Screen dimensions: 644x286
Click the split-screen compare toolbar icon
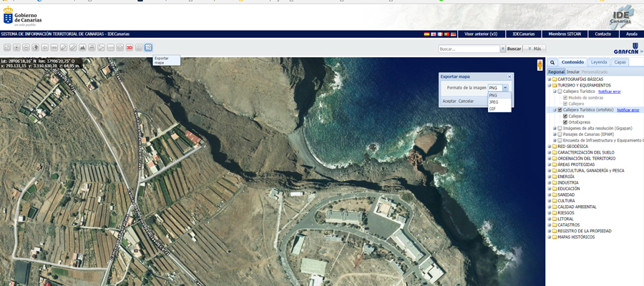pyautogui.click(x=139, y=48)
